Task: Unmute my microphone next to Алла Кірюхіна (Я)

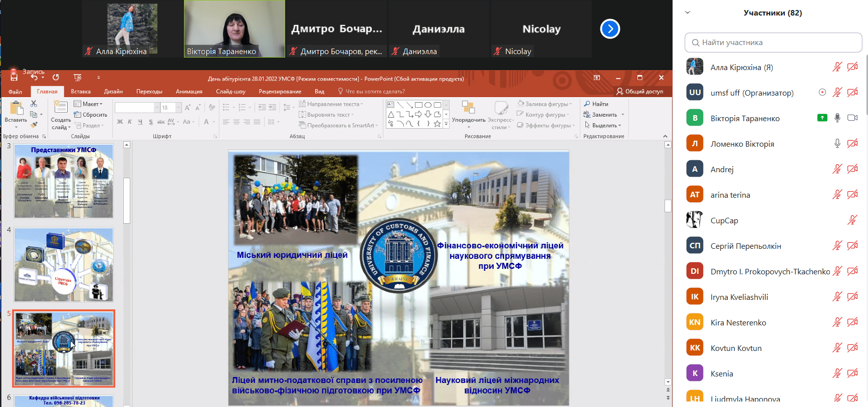Action: coord(837,67)
